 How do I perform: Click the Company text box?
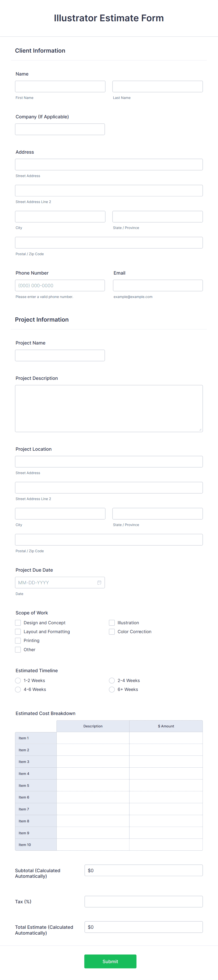coord(60,129)
